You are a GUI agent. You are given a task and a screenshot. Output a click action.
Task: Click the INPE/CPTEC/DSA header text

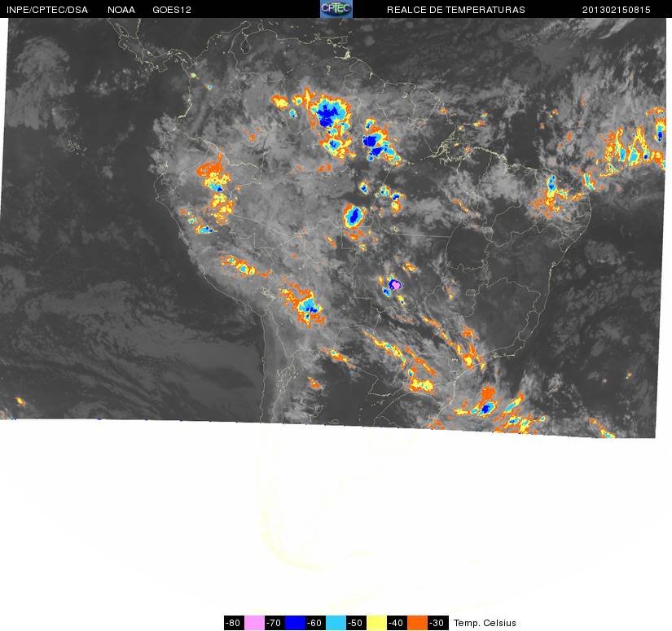(x=47, y=10)
